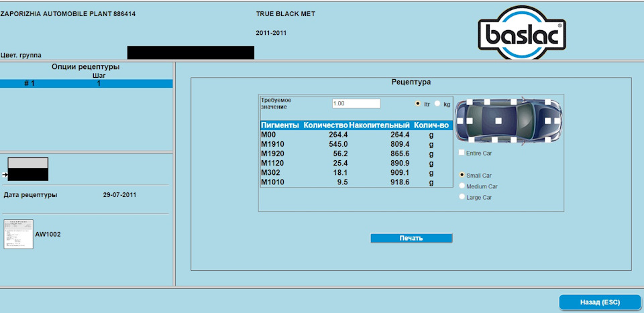Click the required value field showing 1.00
This screenshot has height=313, width=644.
(356, 104)
